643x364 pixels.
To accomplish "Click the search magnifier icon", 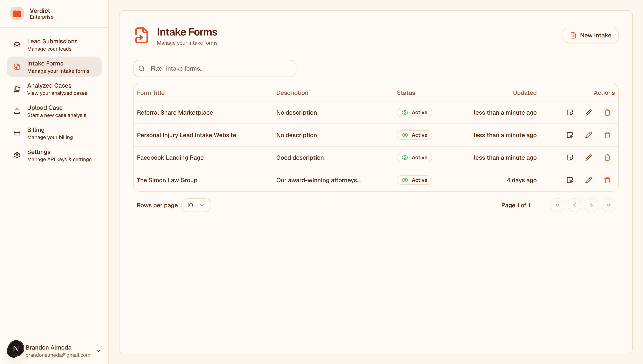I will [x=142, y=68].
